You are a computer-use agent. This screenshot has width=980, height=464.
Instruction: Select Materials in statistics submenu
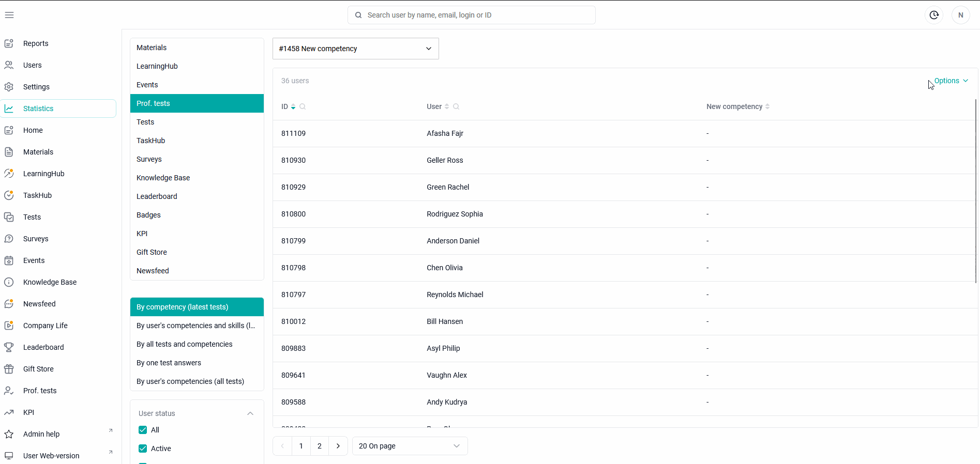(197, 48)
